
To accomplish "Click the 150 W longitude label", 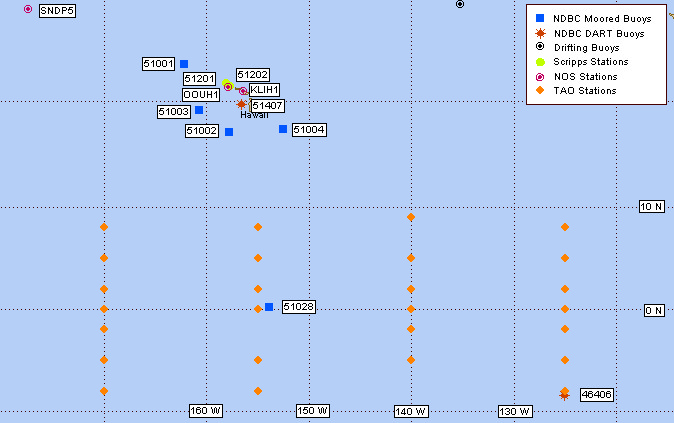I will [313, 411].
